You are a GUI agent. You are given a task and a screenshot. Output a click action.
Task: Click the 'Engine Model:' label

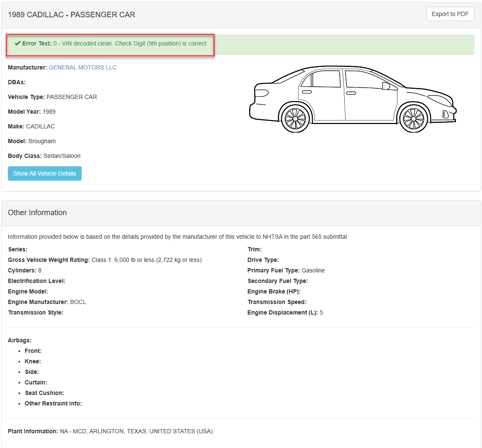click(28, 292)
